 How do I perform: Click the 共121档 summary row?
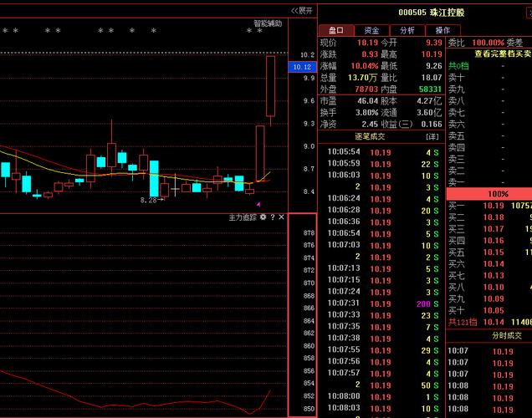489,322
